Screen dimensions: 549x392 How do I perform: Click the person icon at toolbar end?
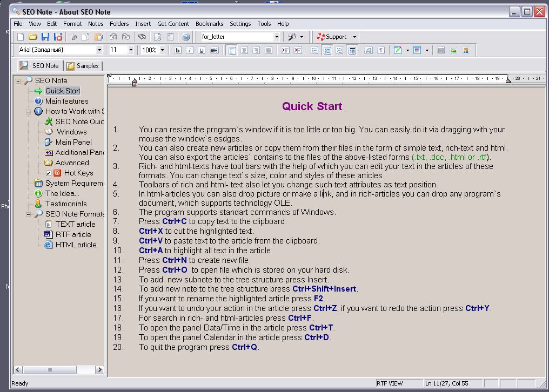tap(466, 50)
